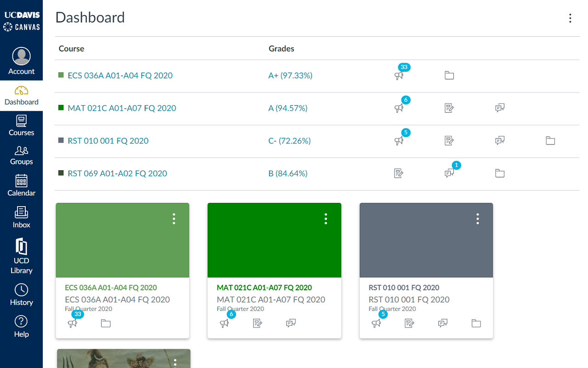
Task: Open the Calendar from the sidebar
Action: (x=21, y=186)
